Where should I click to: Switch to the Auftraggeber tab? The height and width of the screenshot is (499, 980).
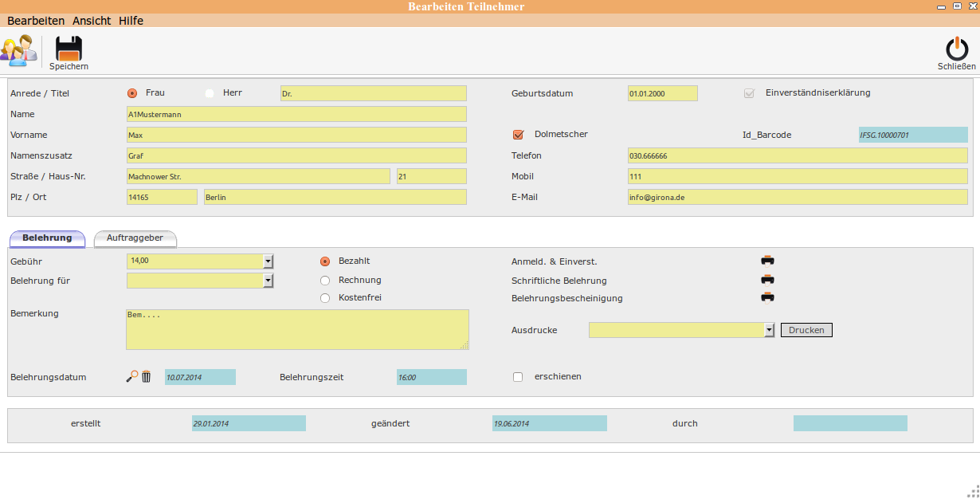pos(135,238)
